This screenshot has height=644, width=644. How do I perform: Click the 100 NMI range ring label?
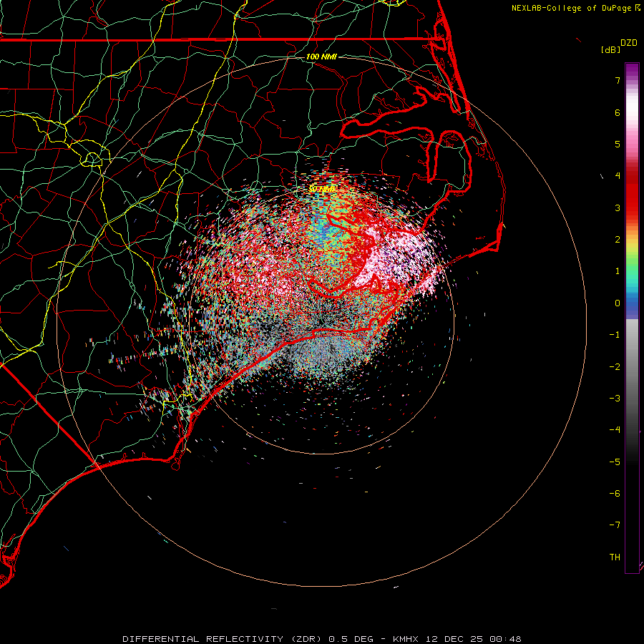point(321,57)
